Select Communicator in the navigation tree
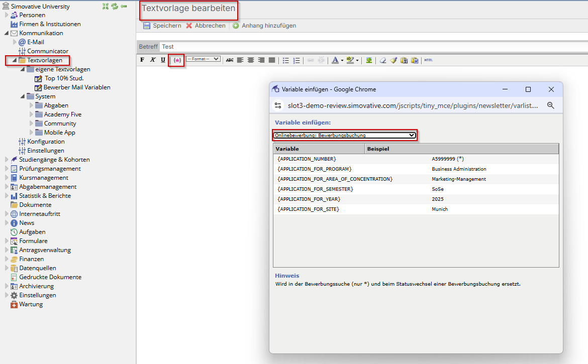The height and width of the screenshot is (364, 588). 48,51
